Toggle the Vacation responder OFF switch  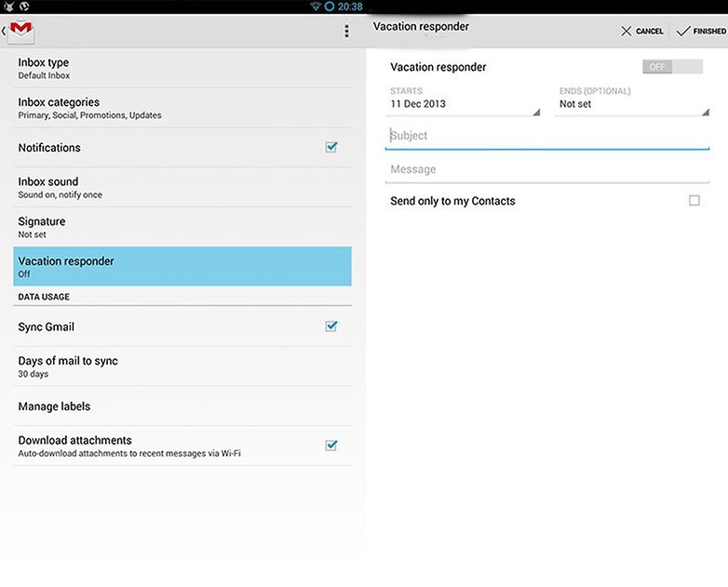coord(672,67)
